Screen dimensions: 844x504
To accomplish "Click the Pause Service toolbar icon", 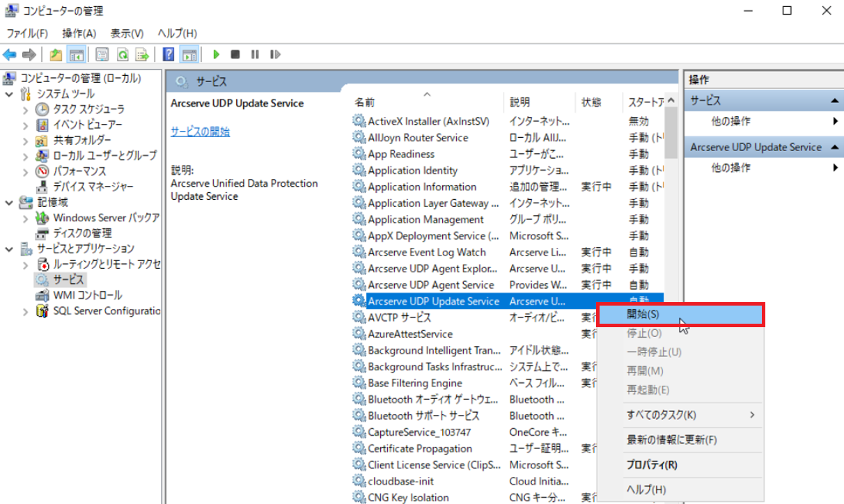I will point(255,54).
